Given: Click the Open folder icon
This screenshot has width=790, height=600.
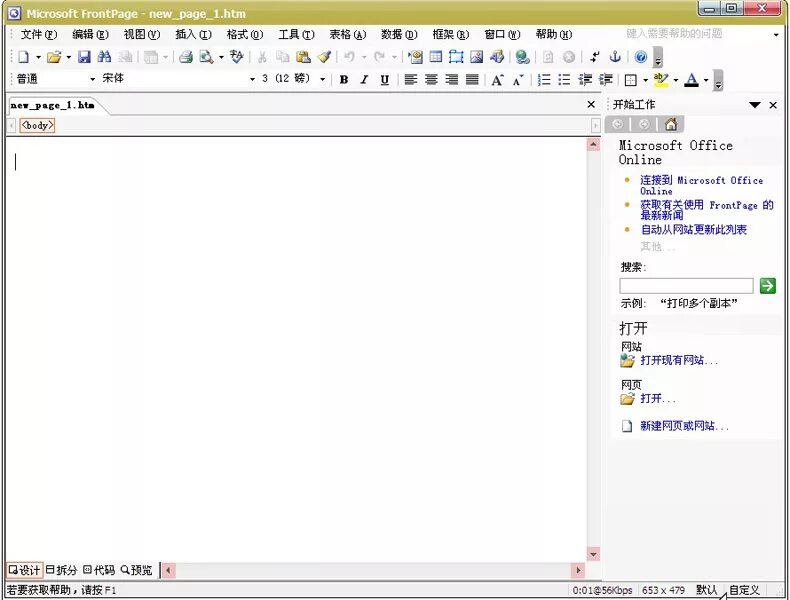Looking at the screenshot, I should click(54, 57).
